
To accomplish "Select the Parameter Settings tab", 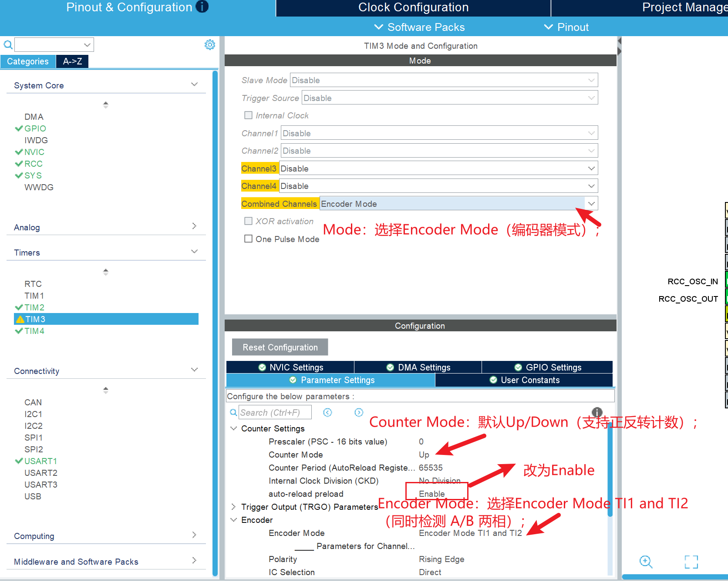I will 331,380.
